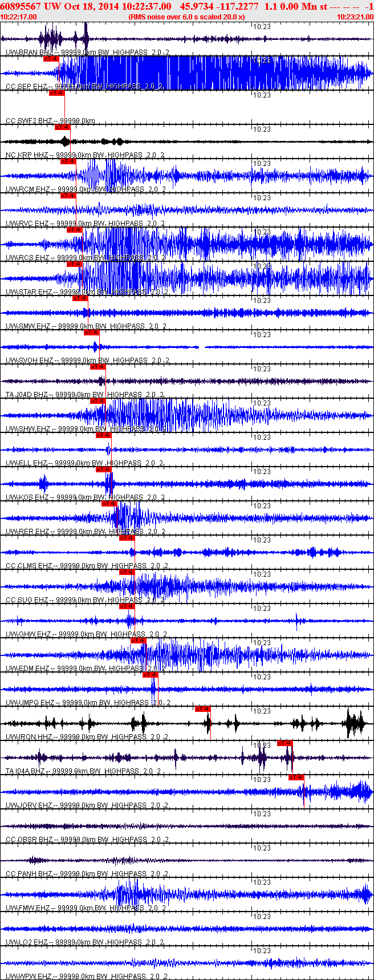374x980 pixels.
Task: Click the red pick flag on UW SMW trace
Action: pyautogui.click(x=80, y=298)
